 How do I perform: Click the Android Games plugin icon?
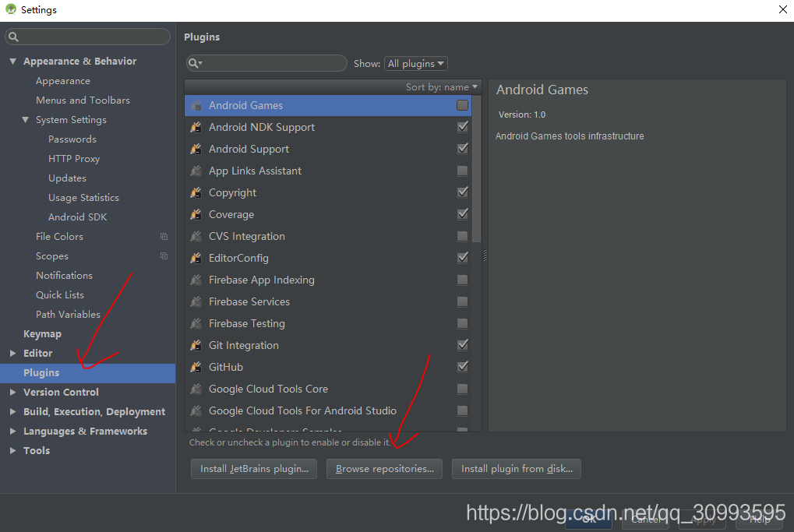(x=196, y=105)
